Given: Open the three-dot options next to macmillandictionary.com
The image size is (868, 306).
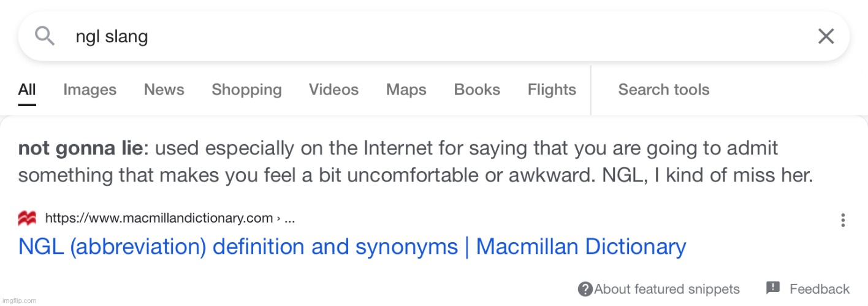Looking at the screenshot, I should pos(843,220).
